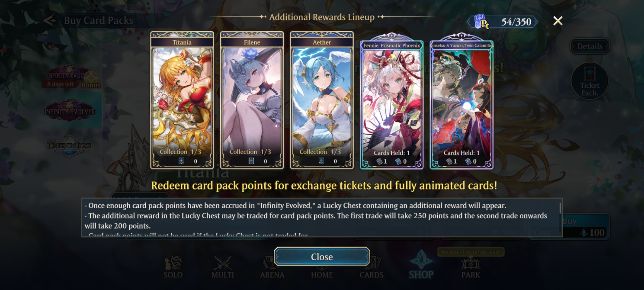Click the rewards info text scrollbar
Image resolution: width=644 pixels, height=290 pixels.
560,209
